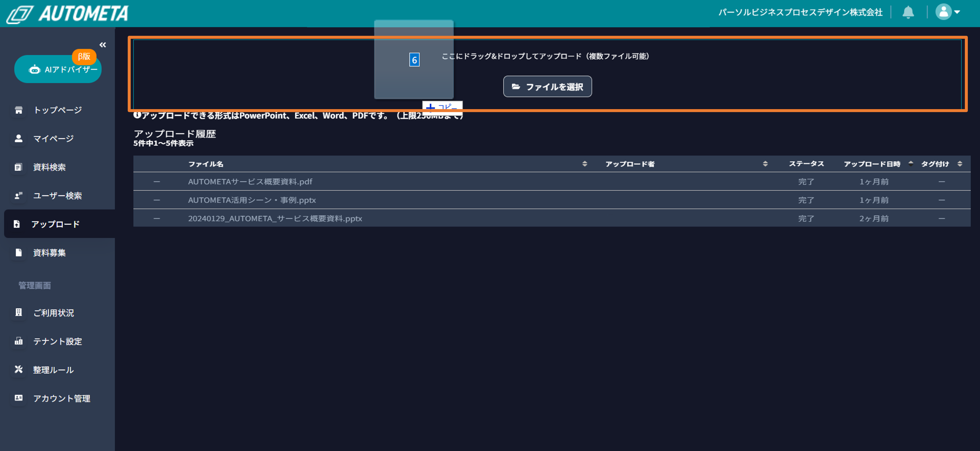The image size is (980, 451).
Task: Click the robot icon in AIアドバイザー
Action: (x=35, y=69)
